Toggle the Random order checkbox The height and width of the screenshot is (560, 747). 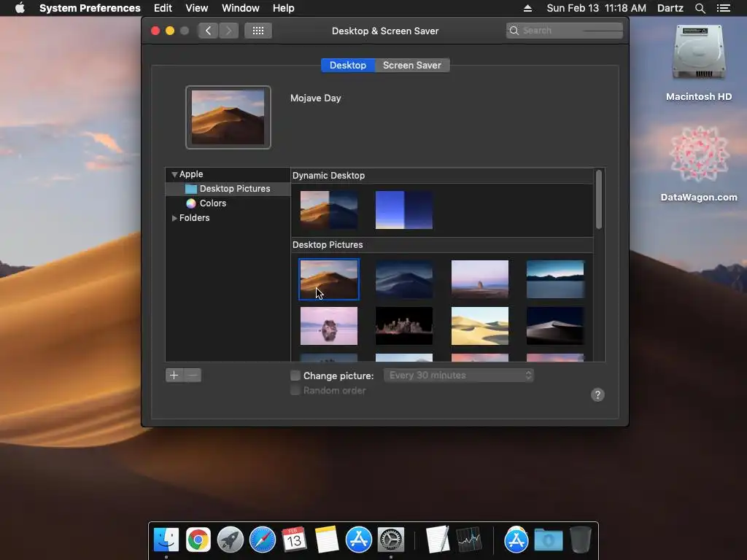tap(295, 391)
